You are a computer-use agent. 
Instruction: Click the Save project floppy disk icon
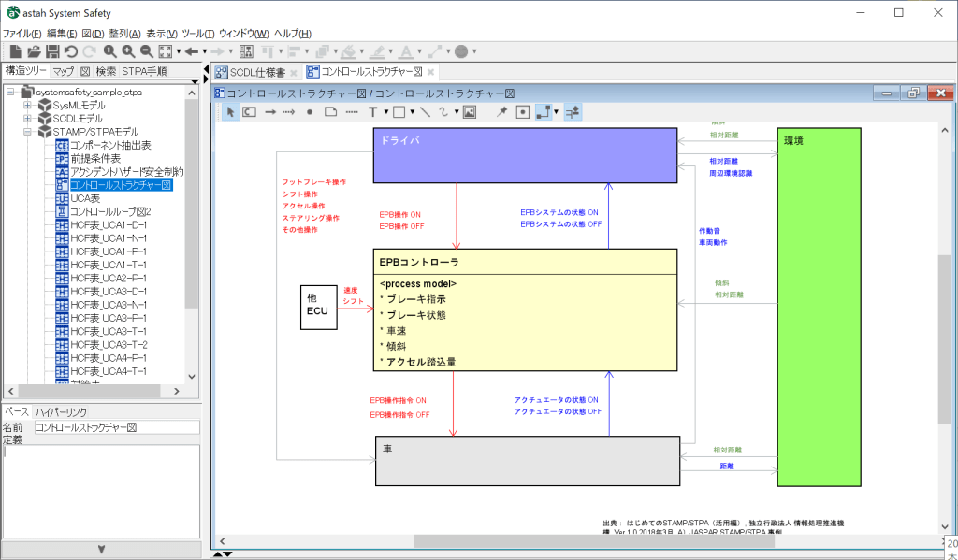point(52,51)
